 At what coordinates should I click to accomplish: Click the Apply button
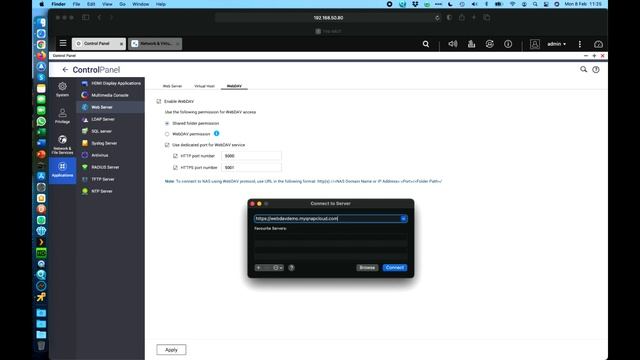(x=171, y=350)
